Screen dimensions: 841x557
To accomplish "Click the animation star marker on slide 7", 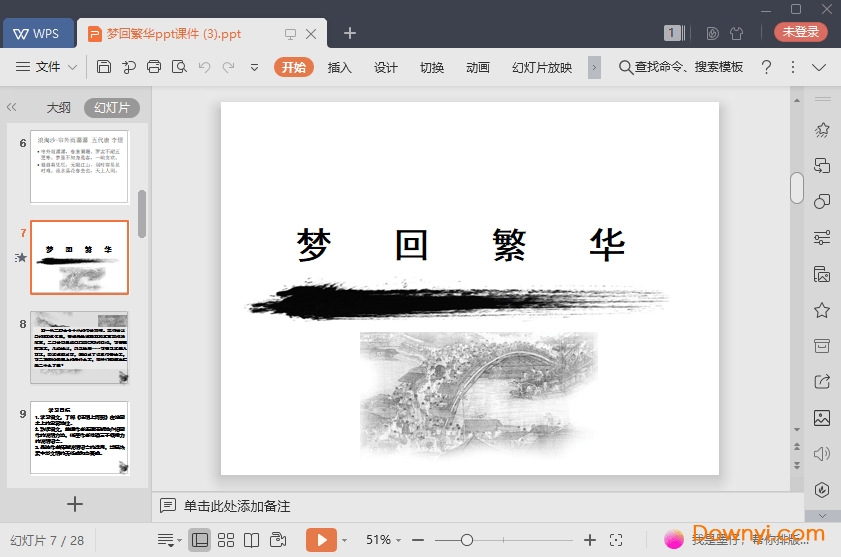I will [x=21, y=258].
